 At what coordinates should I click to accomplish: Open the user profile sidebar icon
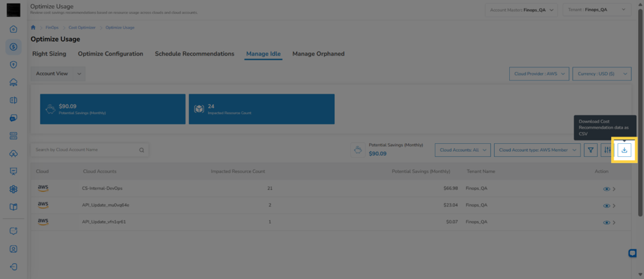[x=13, y=249]
